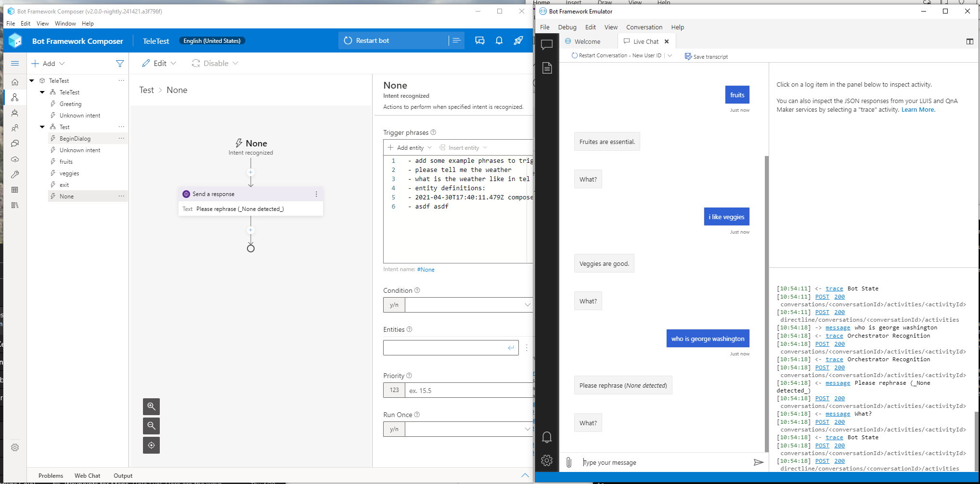Open Emulator notifications bell icon

point(547,437)
